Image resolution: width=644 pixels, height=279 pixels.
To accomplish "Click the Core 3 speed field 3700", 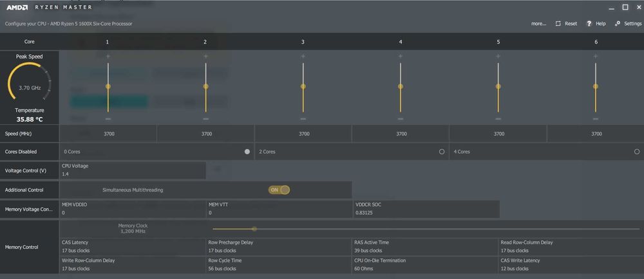I will pos(303,134).
